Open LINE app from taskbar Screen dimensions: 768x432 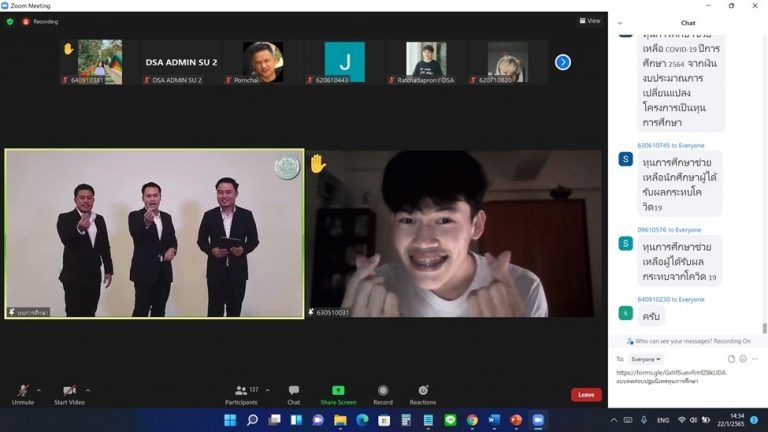[x=450, y=420]
